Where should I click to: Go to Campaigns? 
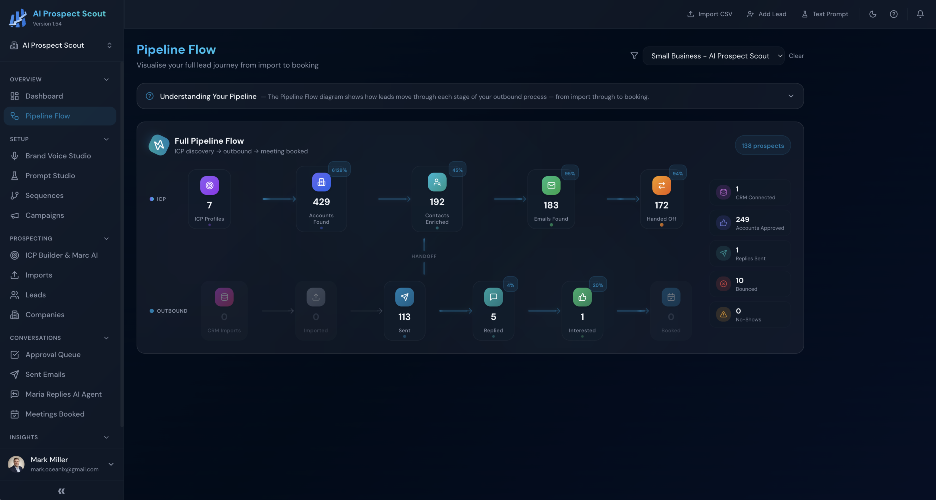pos(60,215)
